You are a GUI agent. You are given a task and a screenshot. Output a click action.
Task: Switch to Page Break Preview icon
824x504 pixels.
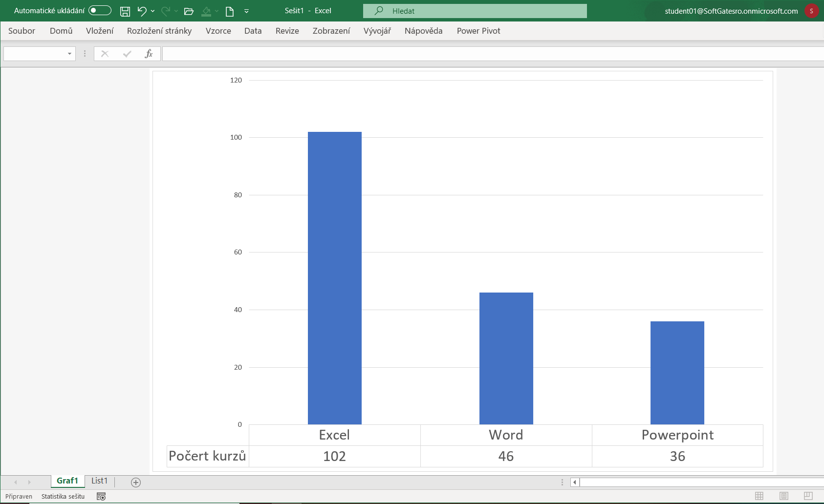(x=808, y=496)
